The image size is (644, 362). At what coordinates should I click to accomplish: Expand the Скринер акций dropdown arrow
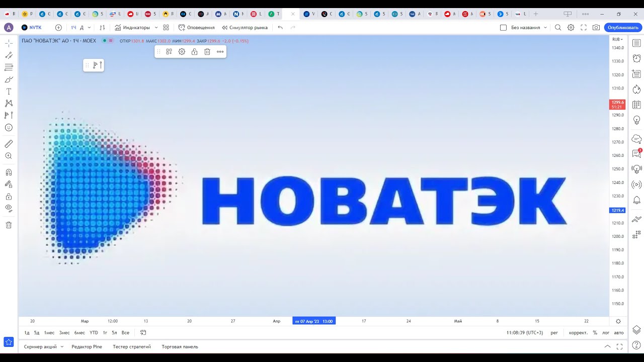pos(62,347)
